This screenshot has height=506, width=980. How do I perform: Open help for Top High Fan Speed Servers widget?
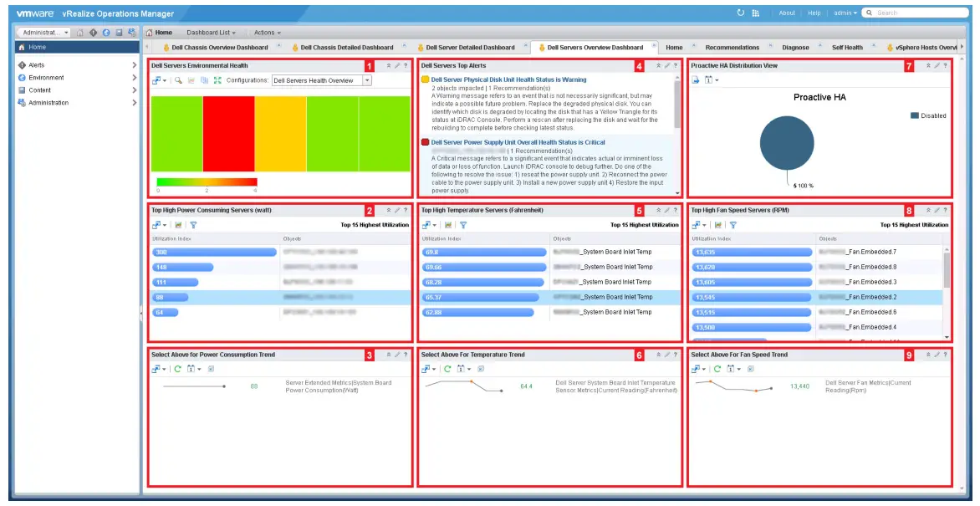(946, 210)
